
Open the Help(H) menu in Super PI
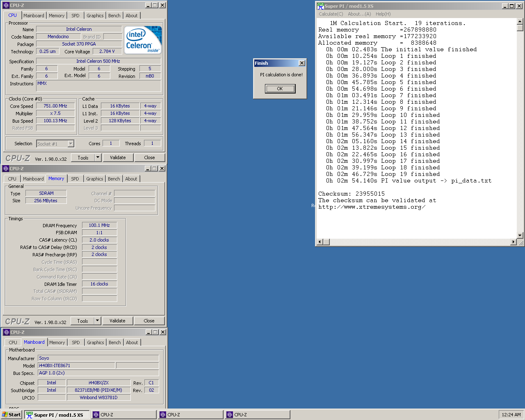383,14
